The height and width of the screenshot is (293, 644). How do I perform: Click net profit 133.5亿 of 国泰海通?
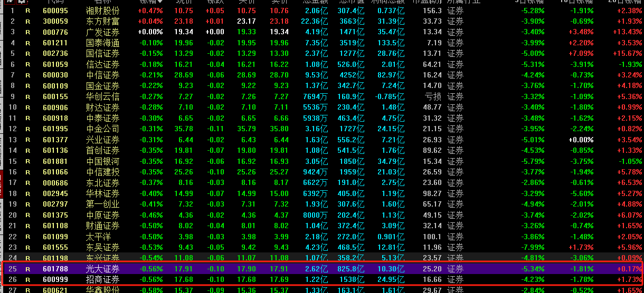pos(391,43)
